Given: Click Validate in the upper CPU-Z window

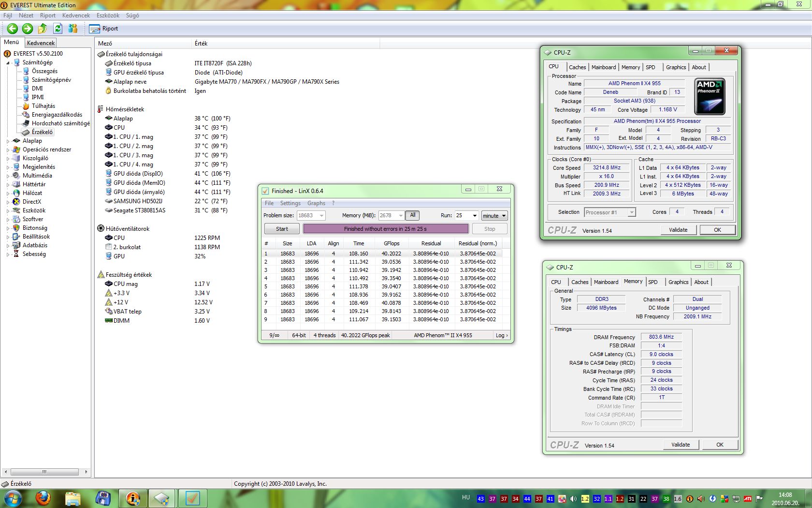Looking at the screenshot, I should point(678,230).
